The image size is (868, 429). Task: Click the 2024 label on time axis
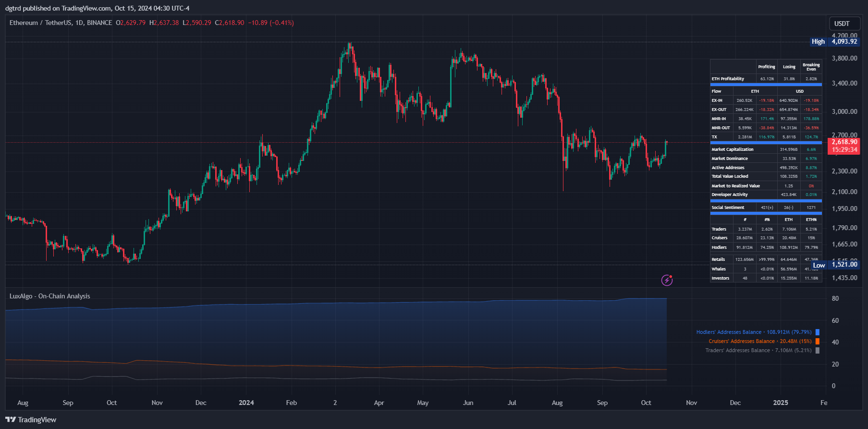(x=246, y=403)
